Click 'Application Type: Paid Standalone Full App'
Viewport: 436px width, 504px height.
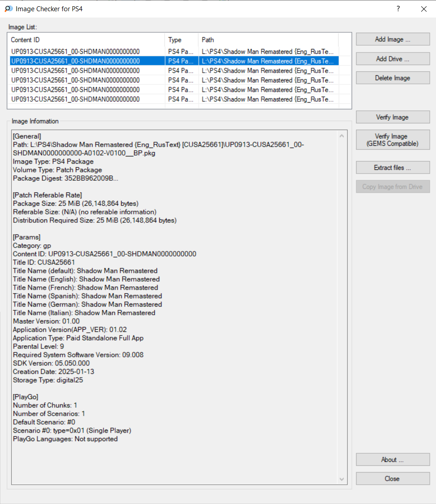(x=78, y=338)
